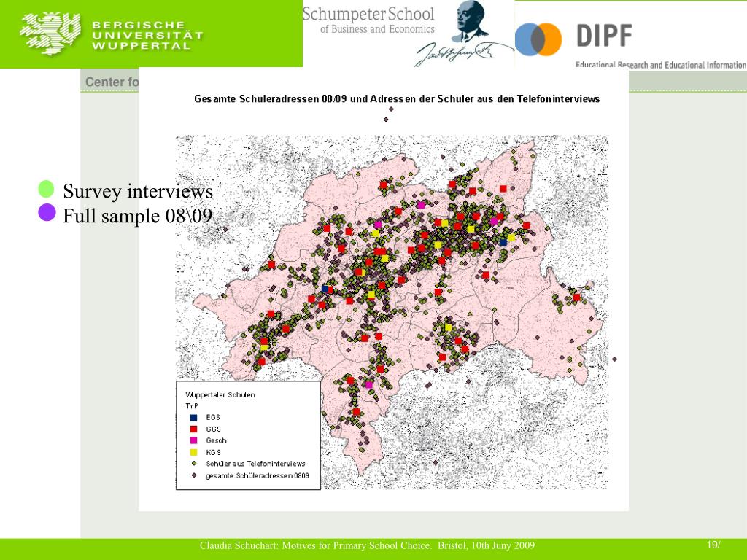Click the green Survey interviews bullet
Viewport: 747px width, 560px height.
tap(47, 189)
